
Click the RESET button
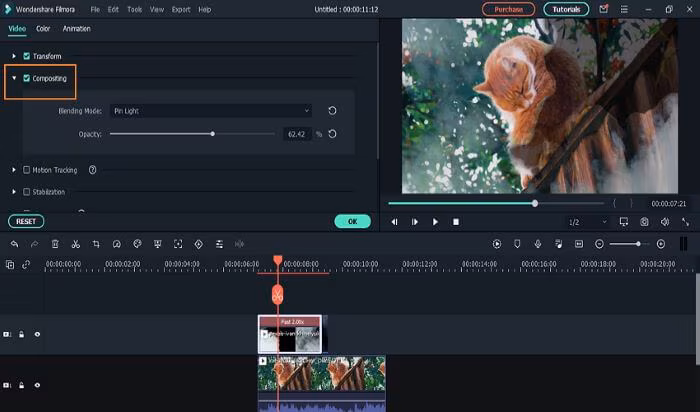click(x=26, y=221)
